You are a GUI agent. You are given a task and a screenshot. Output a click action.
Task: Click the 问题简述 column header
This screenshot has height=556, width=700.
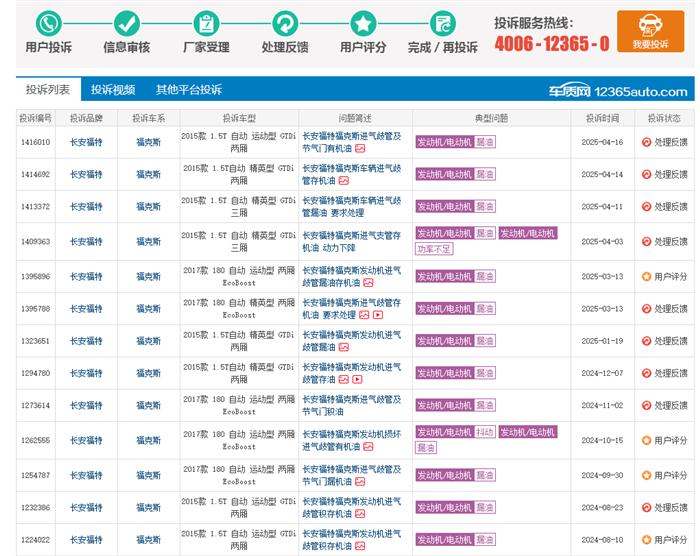[x=355, y=118]
